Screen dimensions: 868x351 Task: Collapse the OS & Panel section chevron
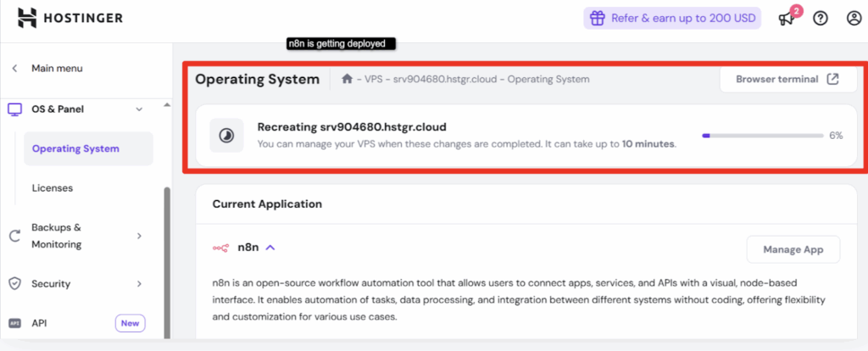pos(139,109)
